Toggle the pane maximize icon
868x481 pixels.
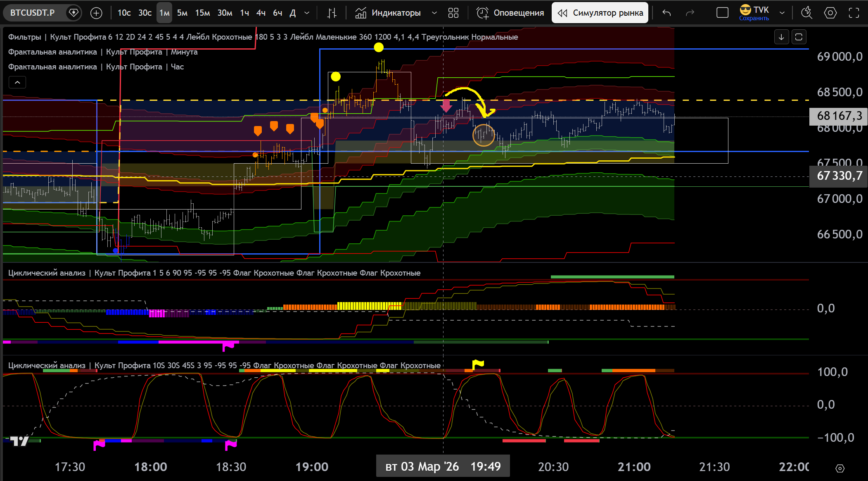click(799, 37)
